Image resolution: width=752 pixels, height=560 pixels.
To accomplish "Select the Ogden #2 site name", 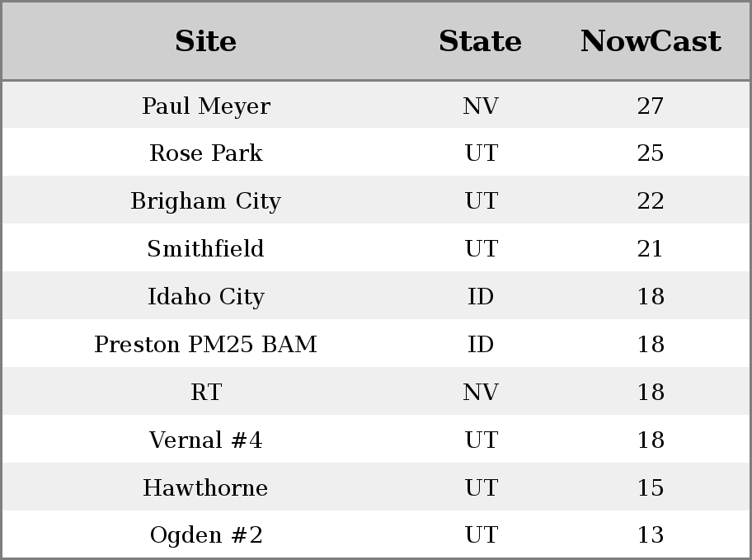I will pyautogui.click(x=206, y=535).
